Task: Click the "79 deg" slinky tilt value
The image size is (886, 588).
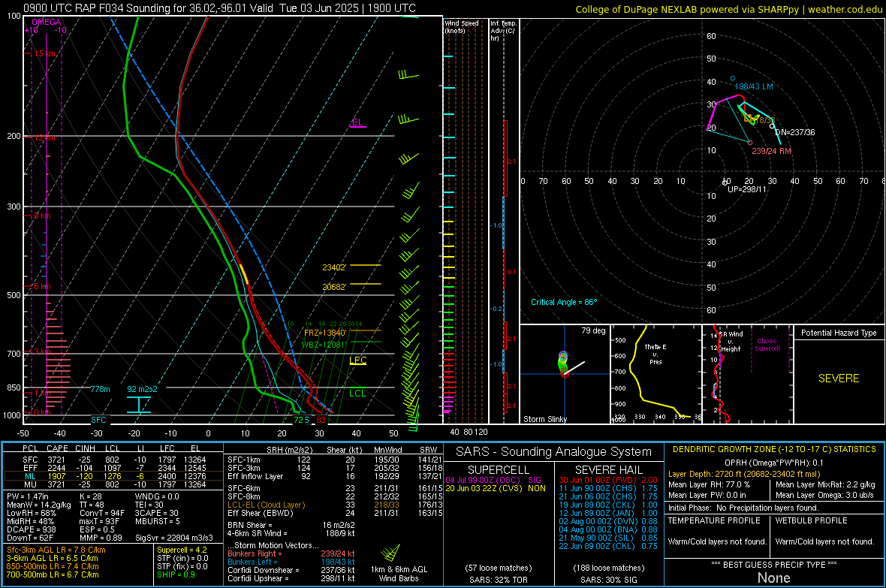Action: pos(593,330)
